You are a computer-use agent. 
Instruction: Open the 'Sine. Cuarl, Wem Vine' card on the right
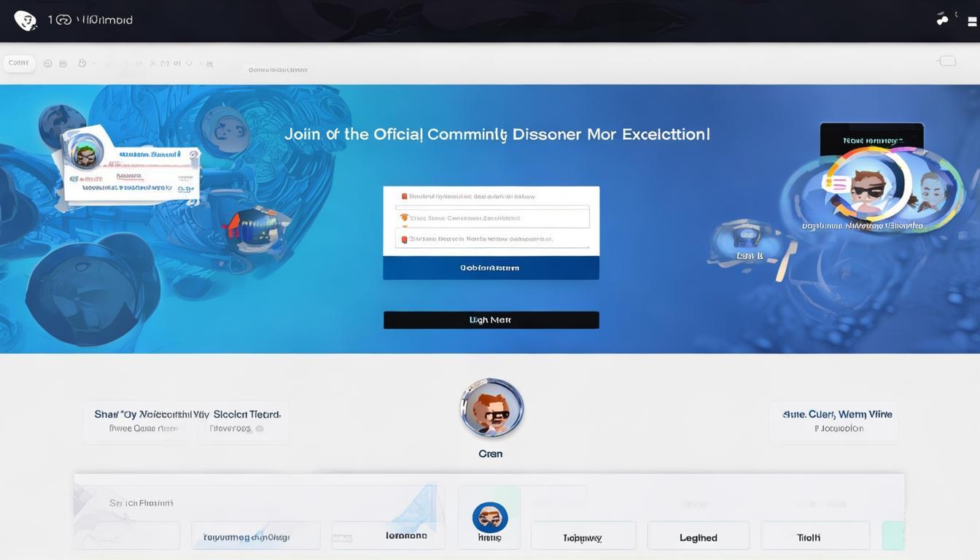pos(833,421)
